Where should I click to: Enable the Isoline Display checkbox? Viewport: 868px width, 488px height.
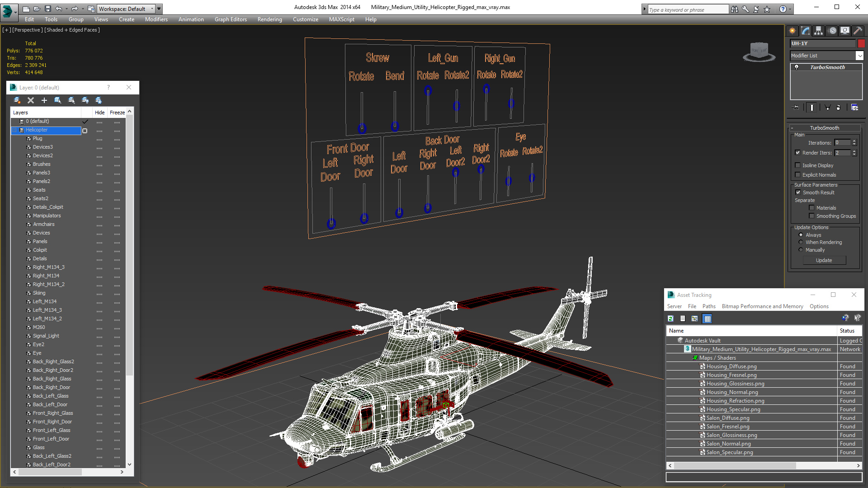797,165
